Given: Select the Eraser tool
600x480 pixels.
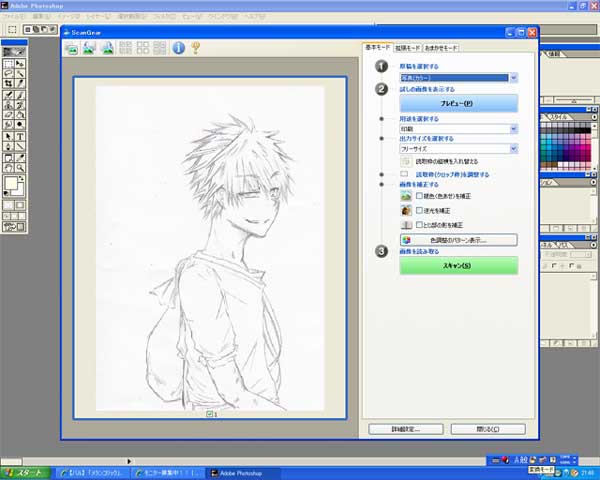Looking at the screenshot, I should [x=8, y=114].
